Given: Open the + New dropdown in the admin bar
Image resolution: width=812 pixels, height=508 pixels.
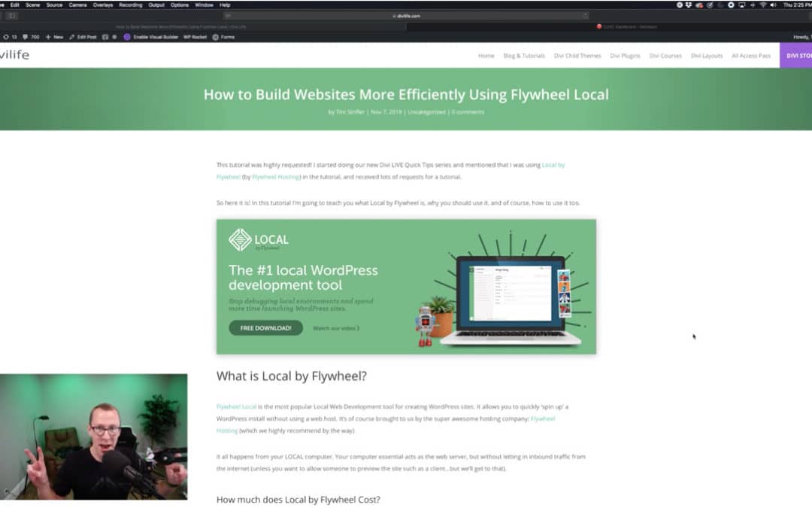Looking at the screenshot, I should tap(53, 35).
